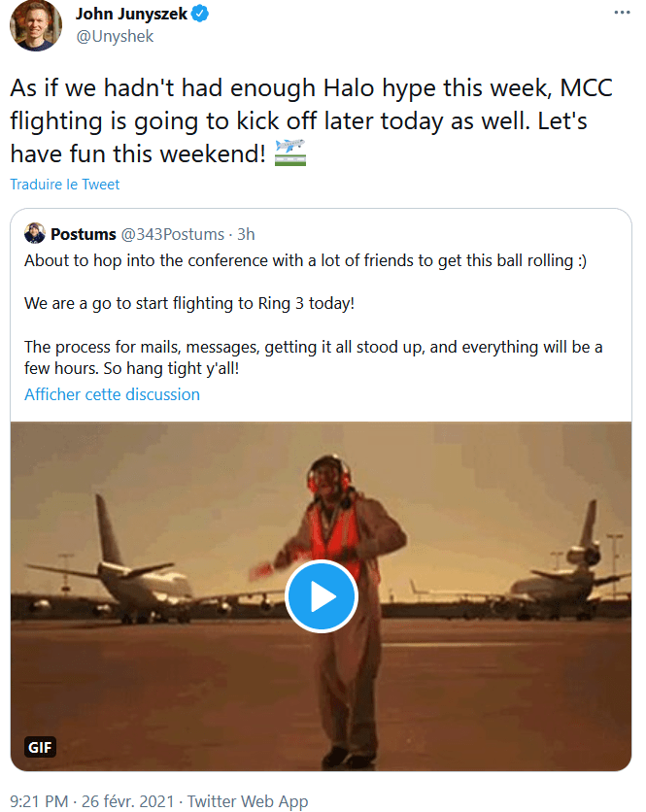Open "Afficher cette discussion" thread link
Screen dimensions: 646x812
click(112, 394)
